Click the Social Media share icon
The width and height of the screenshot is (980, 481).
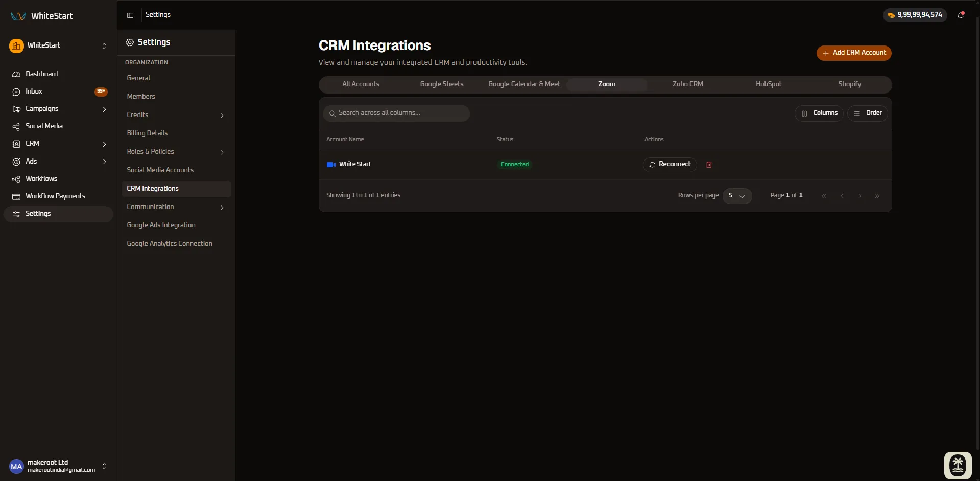(16, 126)
